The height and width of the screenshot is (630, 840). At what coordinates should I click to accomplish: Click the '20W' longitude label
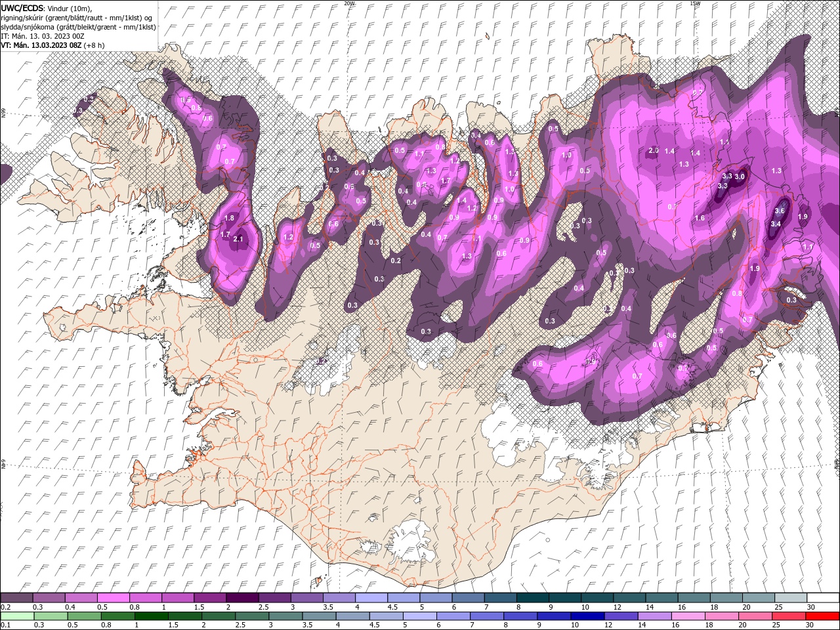tap(349, 3)
